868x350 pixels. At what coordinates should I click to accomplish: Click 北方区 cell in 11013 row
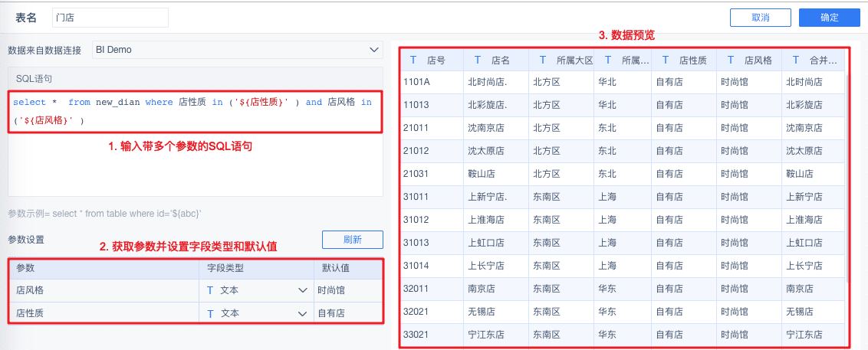click(x=561, y=105)
